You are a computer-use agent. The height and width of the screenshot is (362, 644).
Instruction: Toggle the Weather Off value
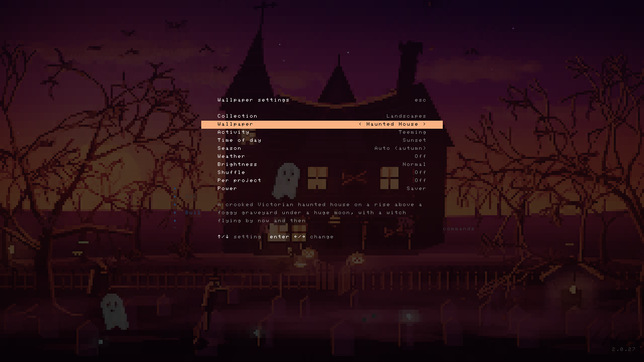pyautogui.click(x=421, y=156)
